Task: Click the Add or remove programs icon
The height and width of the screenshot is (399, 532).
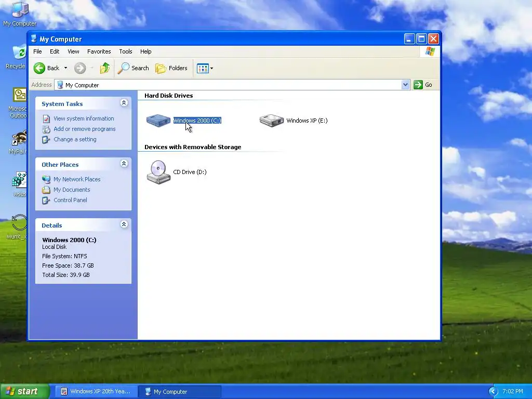Action: tap(46, 129)
